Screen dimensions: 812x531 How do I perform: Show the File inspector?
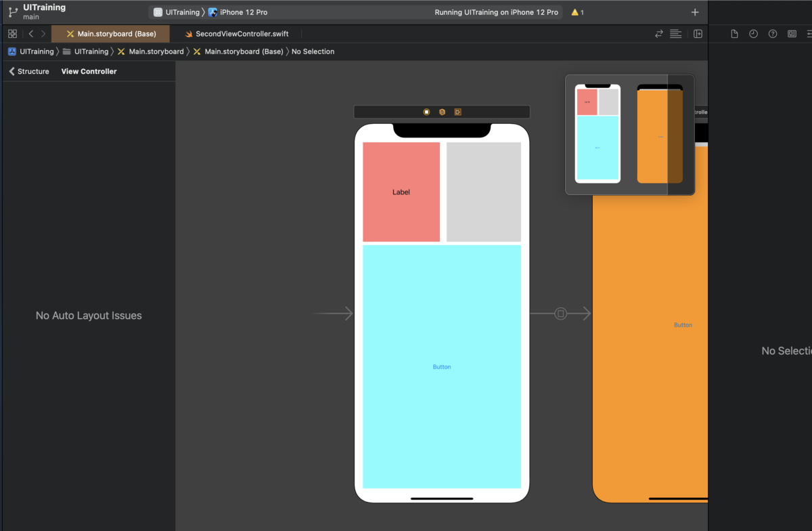[x=735, y=34]
